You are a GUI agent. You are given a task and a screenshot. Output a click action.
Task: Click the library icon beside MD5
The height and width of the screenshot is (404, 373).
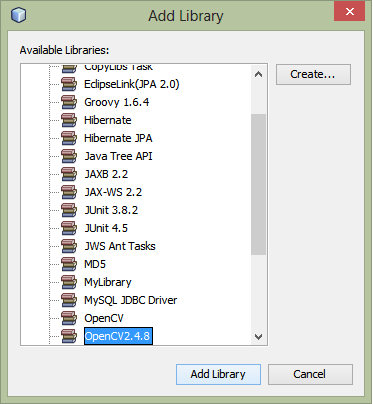point(69,264)
